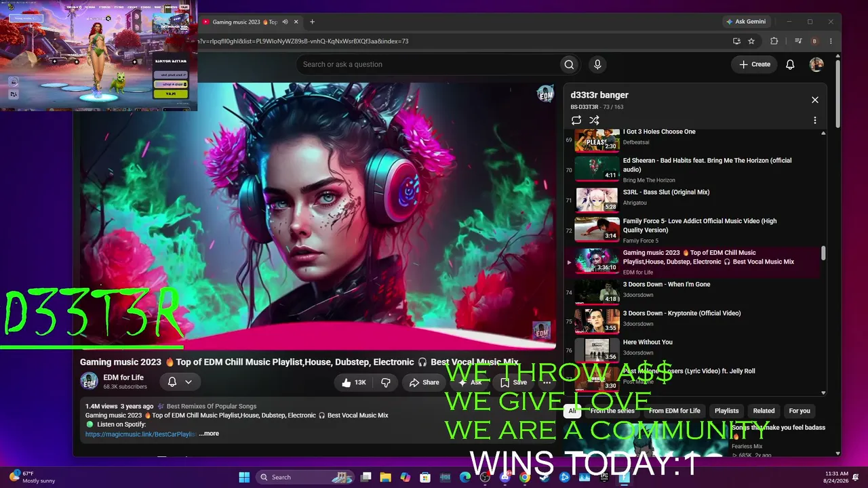Open YouTube notifications bell

[790, 64]
